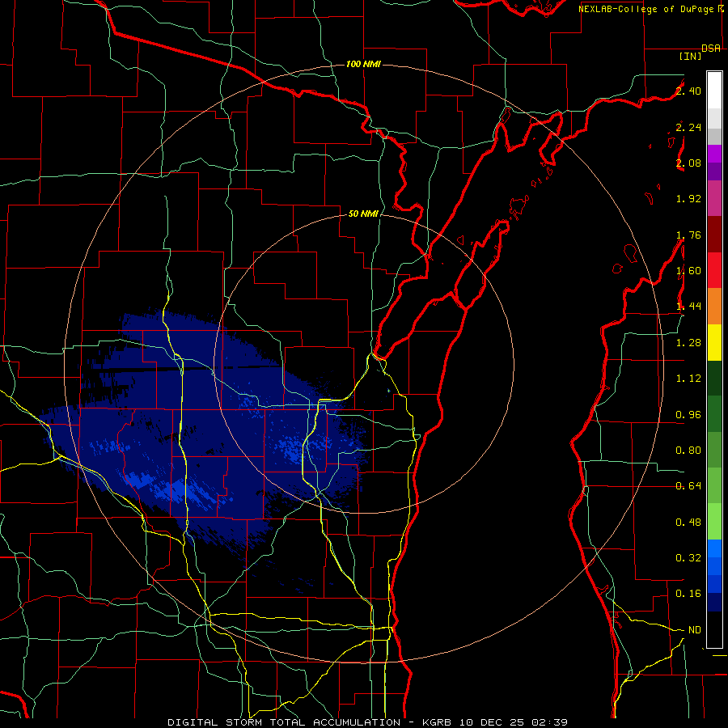This screenshot has width=728, height=728.
Task: Select the 2.40 legend value
Action: (x=688, y=91)
